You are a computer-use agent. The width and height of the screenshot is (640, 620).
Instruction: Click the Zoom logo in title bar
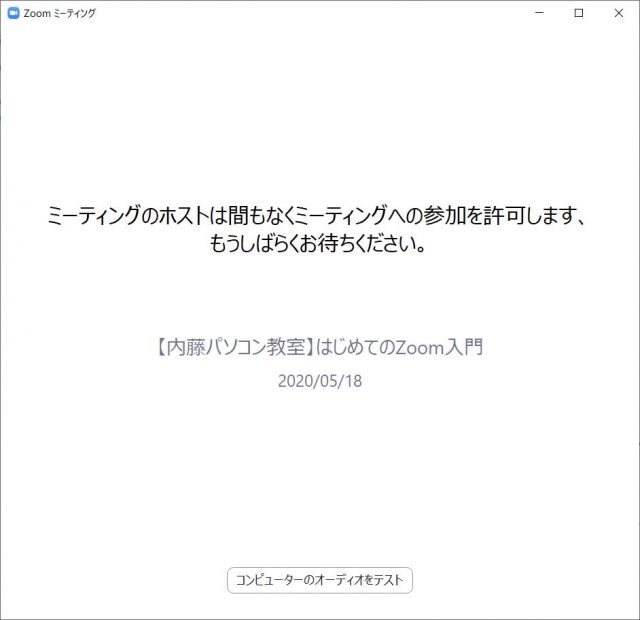tap(13, 13)
